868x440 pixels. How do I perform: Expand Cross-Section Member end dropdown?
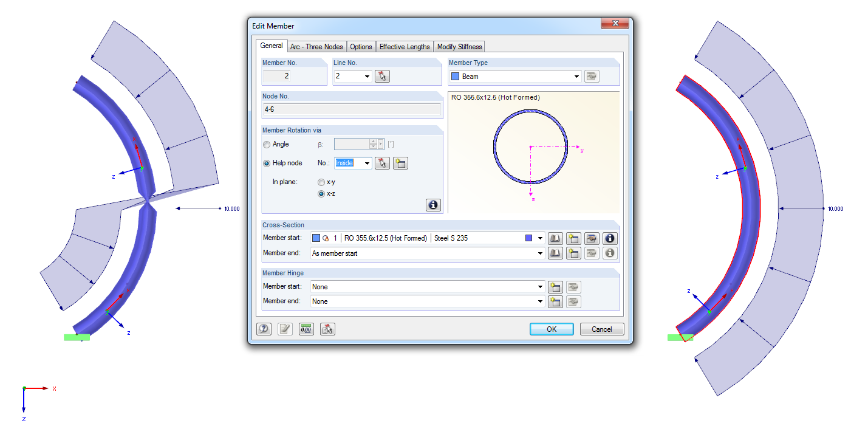540,253
